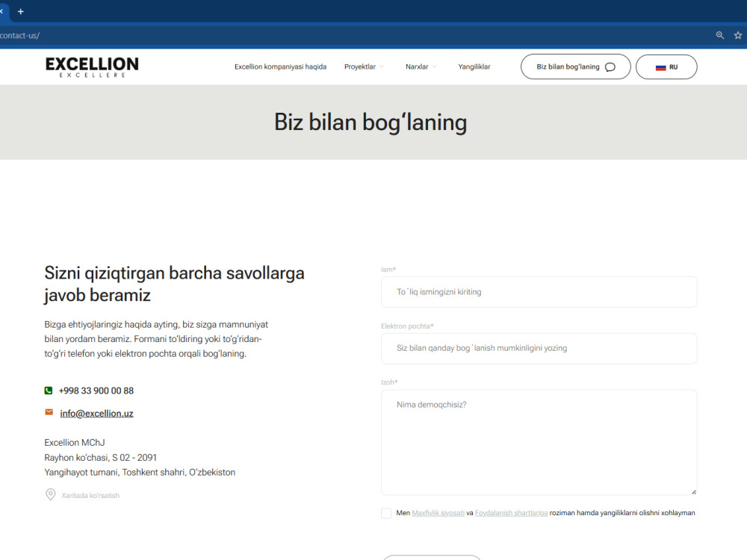Call the +998 33 900 00 88 number
Viewport: 747px width, 560px height.
pos(96,391)
